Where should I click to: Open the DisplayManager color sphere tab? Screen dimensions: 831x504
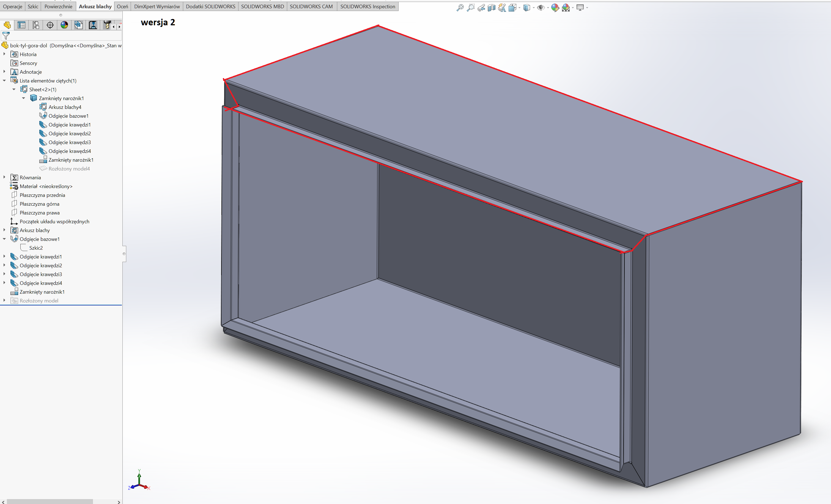[64, 25]
